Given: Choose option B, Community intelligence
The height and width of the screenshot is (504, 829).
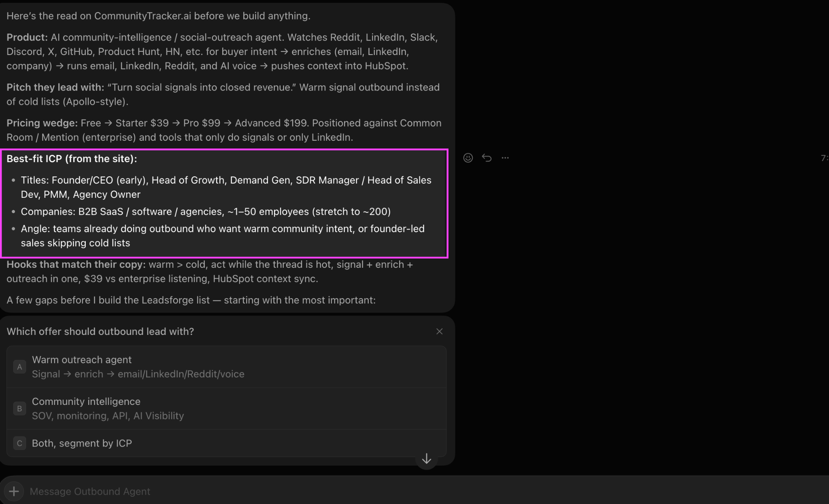Looking at the screenshot, I should [x=227, y=409].
